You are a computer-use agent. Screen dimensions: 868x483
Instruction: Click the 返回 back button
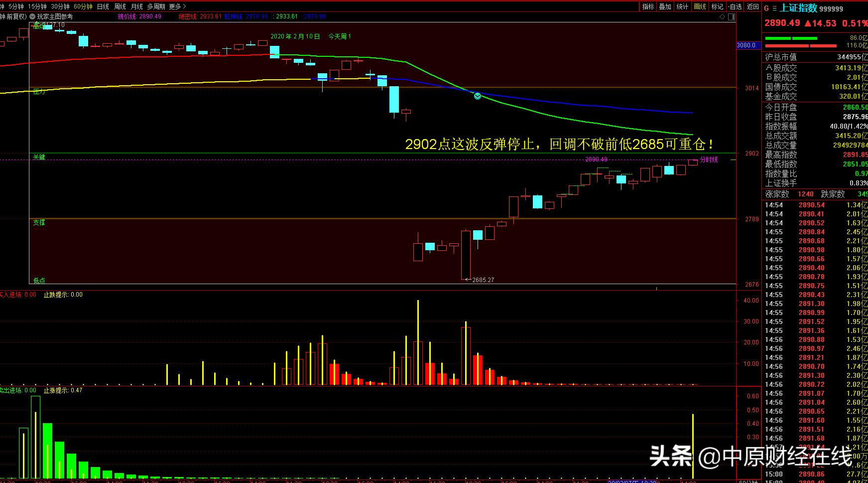pyautogui.click(x=752, y=6)
